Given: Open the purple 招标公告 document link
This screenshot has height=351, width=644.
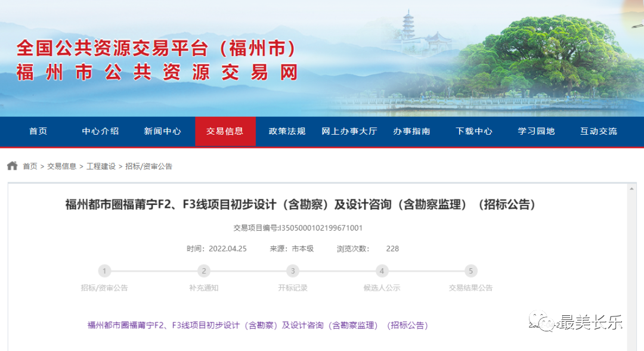Looking at the screenshot, I should point(258,325).
